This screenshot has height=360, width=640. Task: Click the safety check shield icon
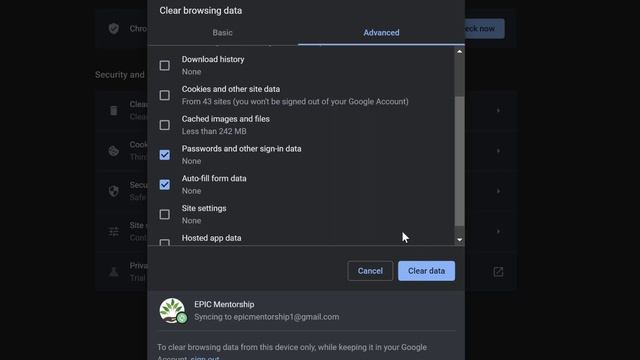point(114,29)
